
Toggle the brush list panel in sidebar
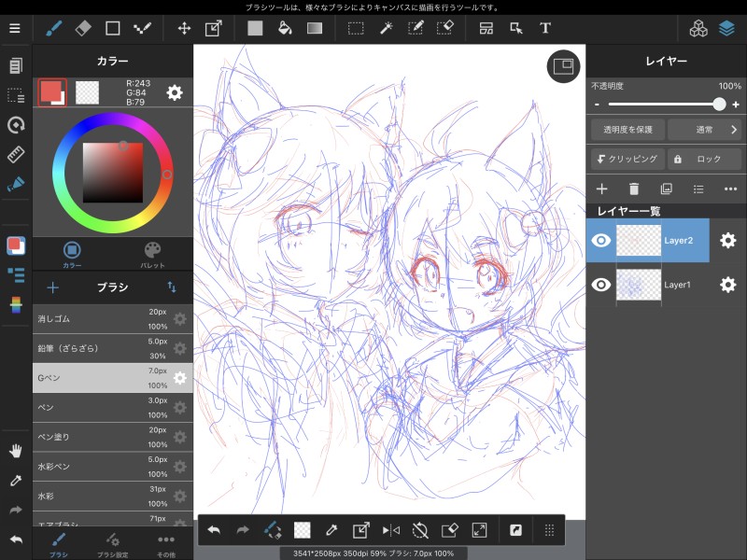pyautogui.click(x=16, y=274)
